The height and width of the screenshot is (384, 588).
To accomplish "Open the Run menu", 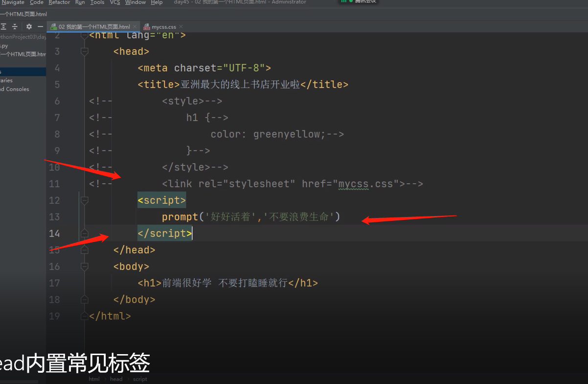I will (x=80, y=2).
